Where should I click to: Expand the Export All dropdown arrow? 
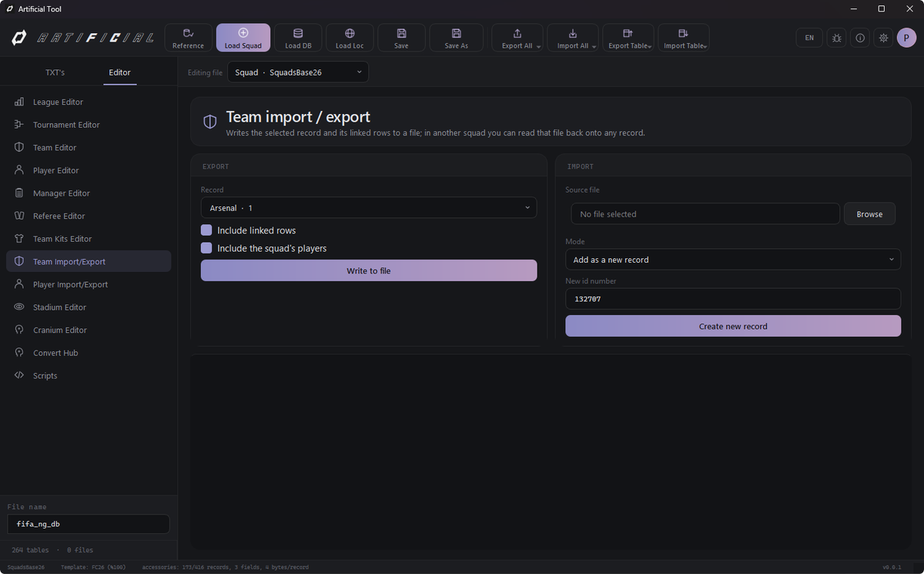538,47
